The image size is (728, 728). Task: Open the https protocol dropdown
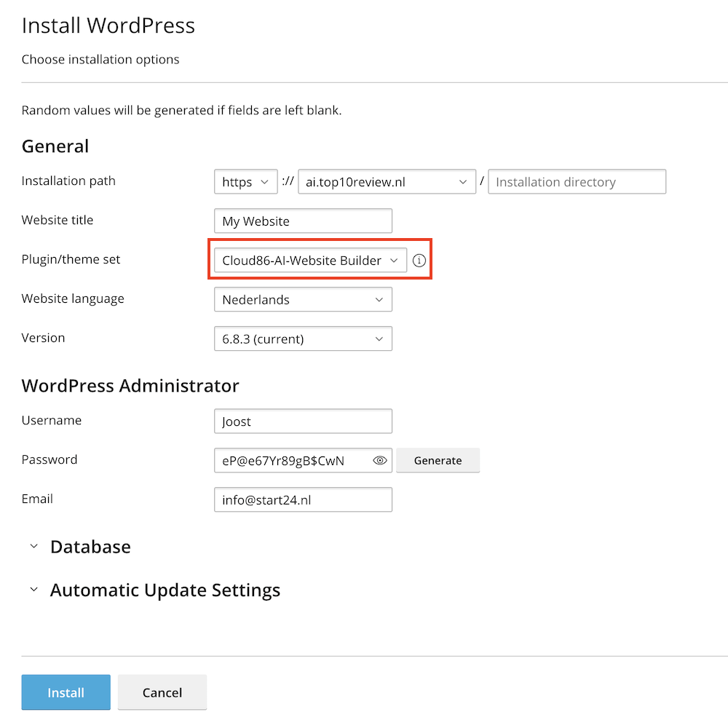point(245,182)
